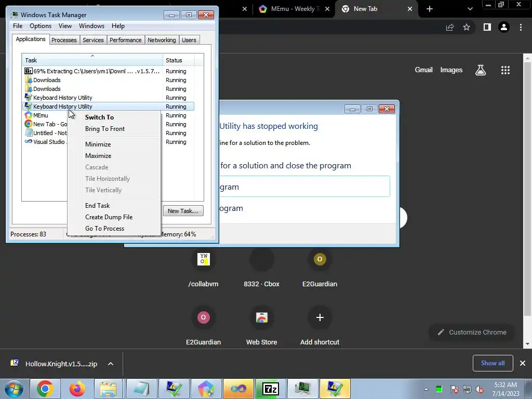Switch to the Networking tab

[162, 40]
